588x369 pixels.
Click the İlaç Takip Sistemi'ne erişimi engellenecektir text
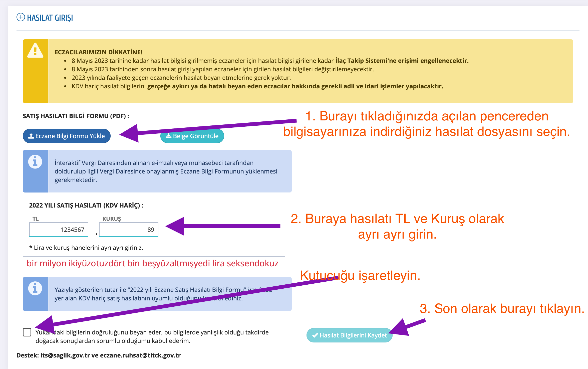[402, 61]
